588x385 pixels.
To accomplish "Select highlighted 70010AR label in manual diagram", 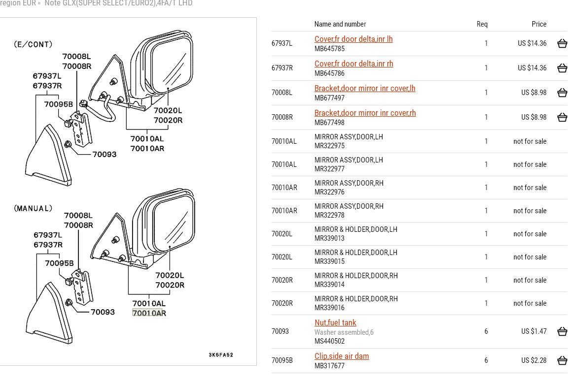I will pos(149,313).
